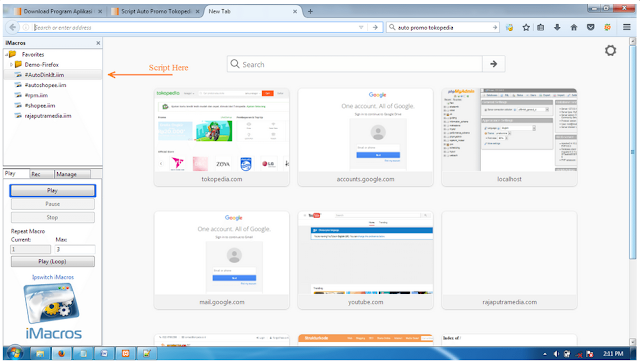Click the Demo-Firefox folder label
This screenshot has width=640, height=363.
pos(42,65)
